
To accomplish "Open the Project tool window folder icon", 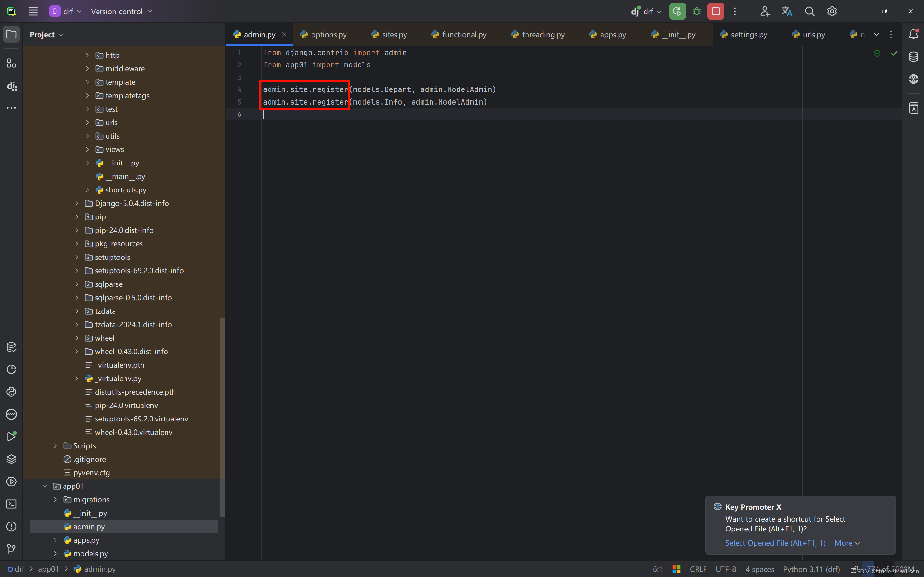I will click(x=12, y=34).
